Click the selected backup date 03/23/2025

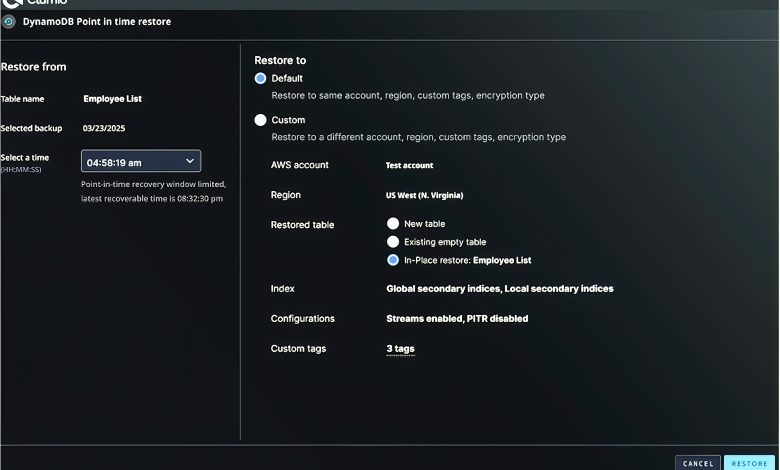[104, 128]
